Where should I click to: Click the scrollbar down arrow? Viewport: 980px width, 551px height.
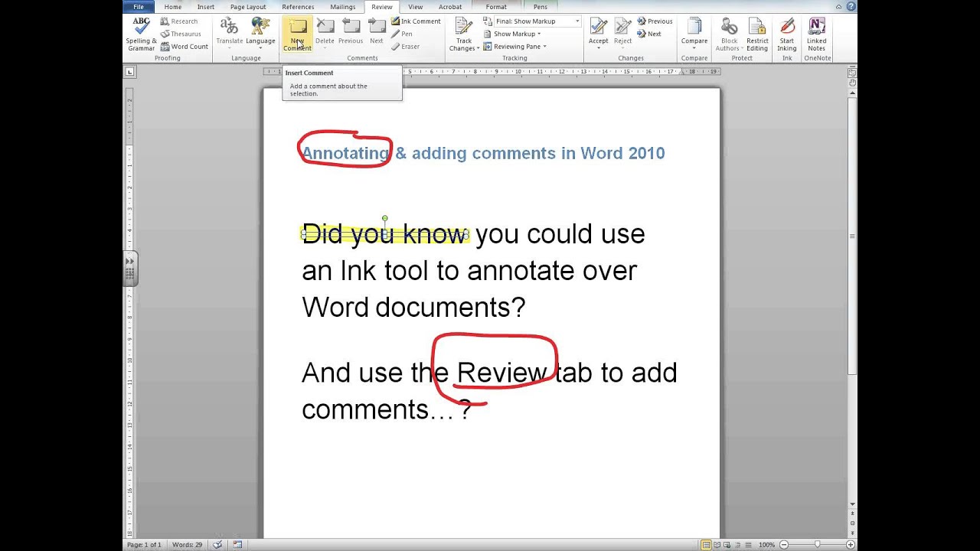click(852, 504)
